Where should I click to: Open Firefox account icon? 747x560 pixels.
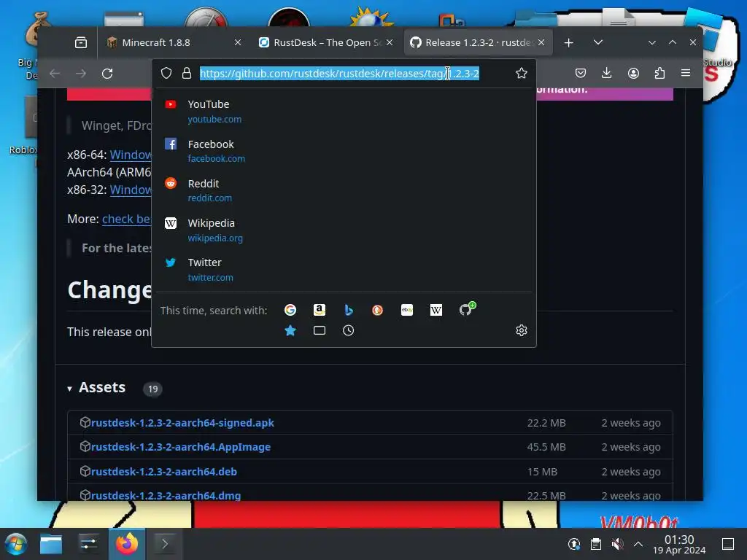pyautogui.click(x=633, y=74)
